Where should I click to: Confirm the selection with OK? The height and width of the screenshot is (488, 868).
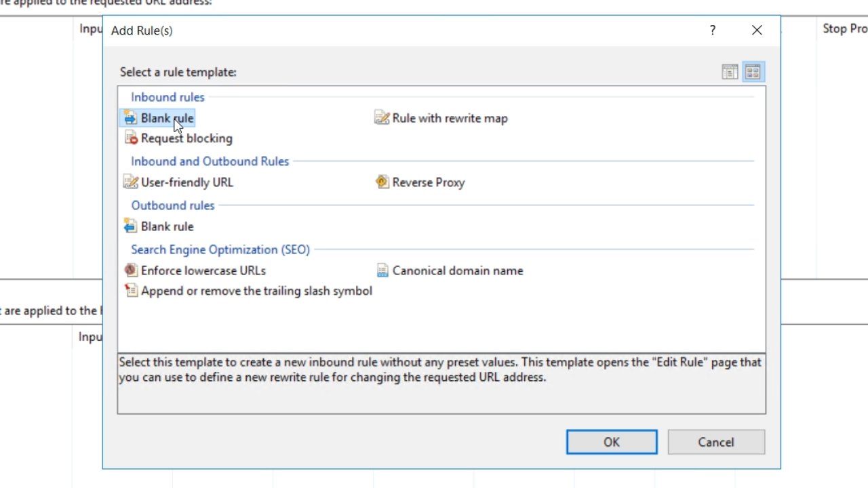[x=611, y=443]
